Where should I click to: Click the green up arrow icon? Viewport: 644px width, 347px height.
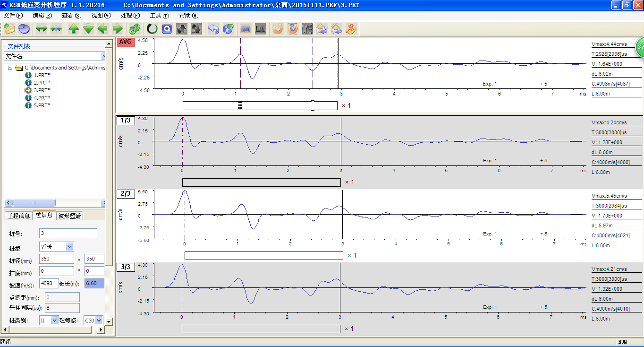74,29
